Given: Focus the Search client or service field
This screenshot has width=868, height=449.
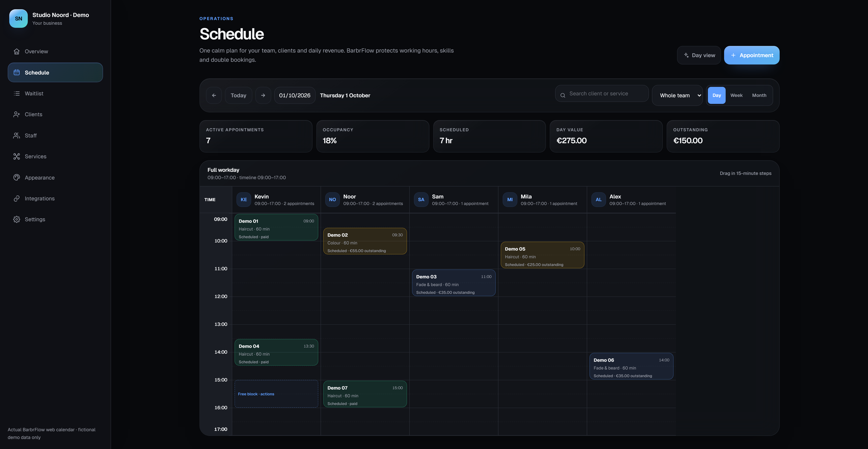Looking at the screenshot, I should tap(602, 94).
